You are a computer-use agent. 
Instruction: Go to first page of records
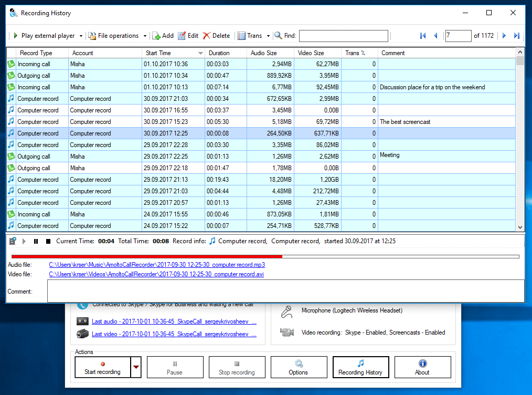click(x=423, y=36)
